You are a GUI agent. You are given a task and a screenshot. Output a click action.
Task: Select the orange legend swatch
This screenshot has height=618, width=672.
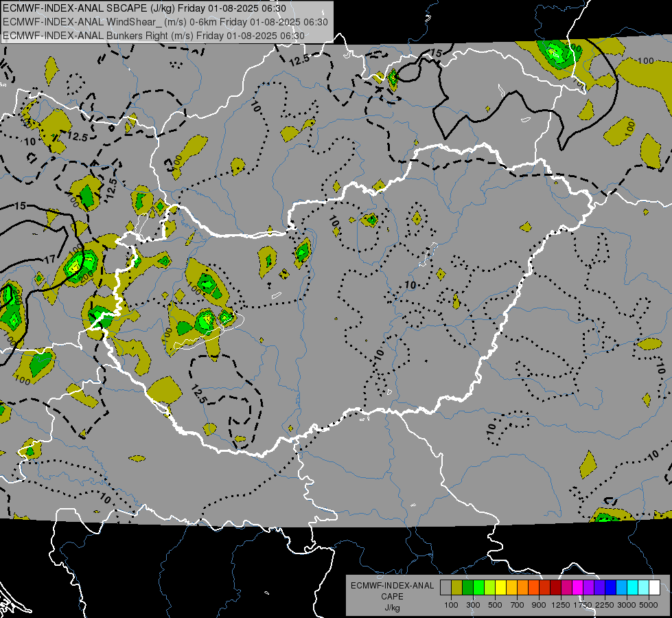523,587
